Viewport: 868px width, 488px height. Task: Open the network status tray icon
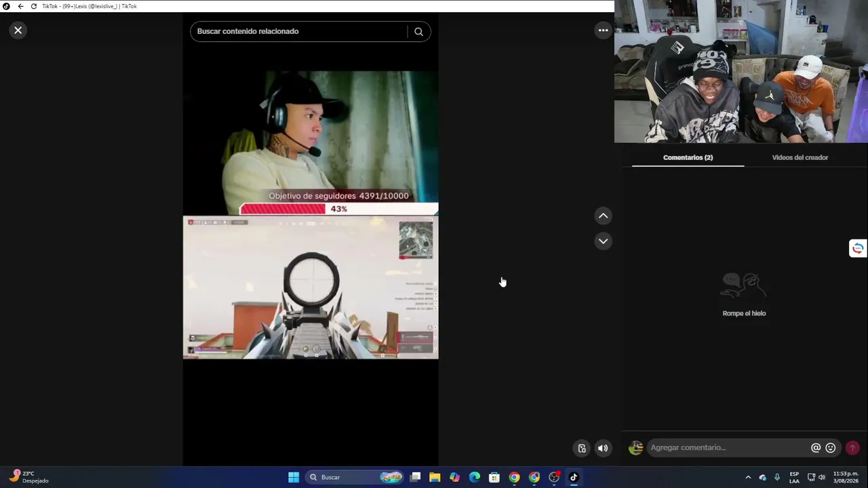811,477
